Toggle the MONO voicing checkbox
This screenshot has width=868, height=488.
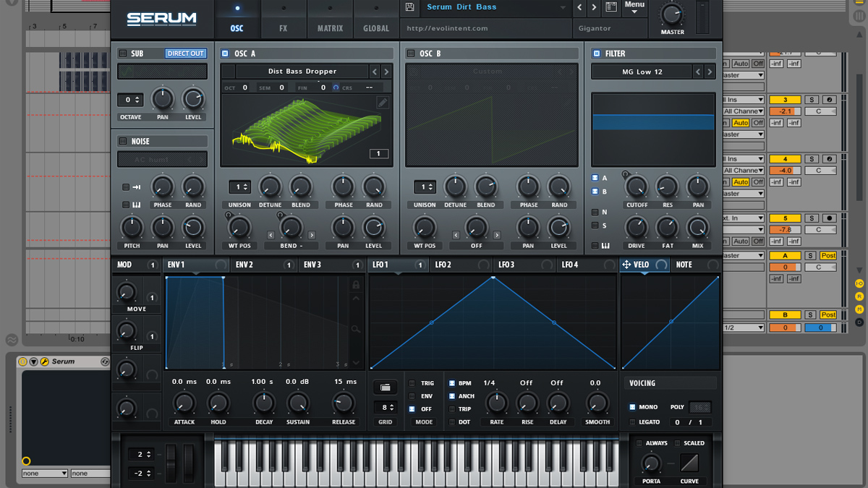click(631, 407)
